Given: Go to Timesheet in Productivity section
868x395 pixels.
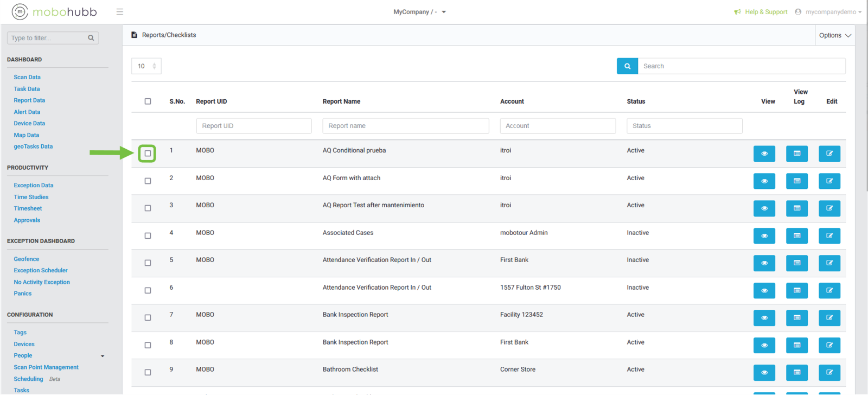Looking at the screenshot, I should tap(28, 209).
